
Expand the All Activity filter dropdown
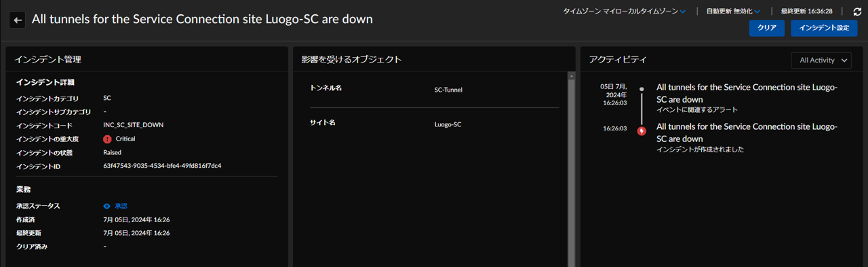[x=821, y=60]
